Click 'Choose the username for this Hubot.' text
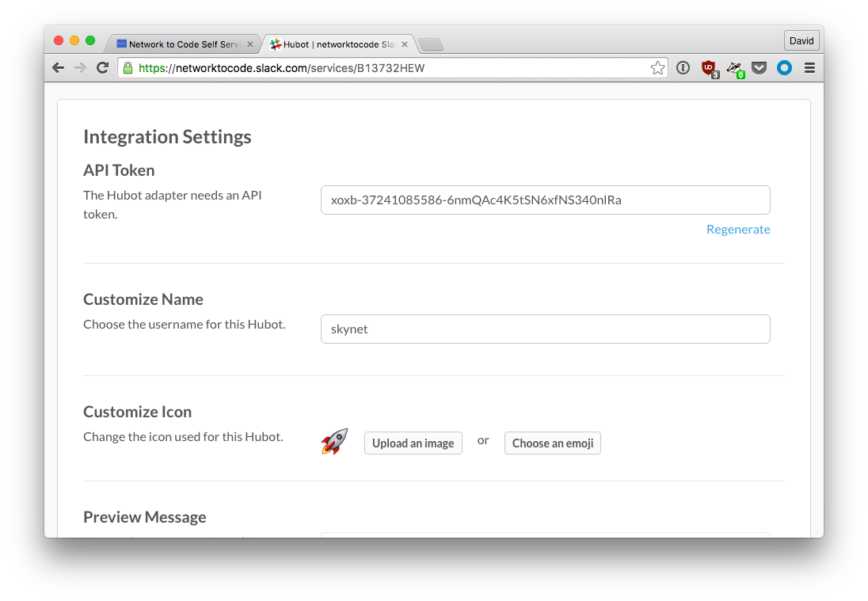 point(185,325)
